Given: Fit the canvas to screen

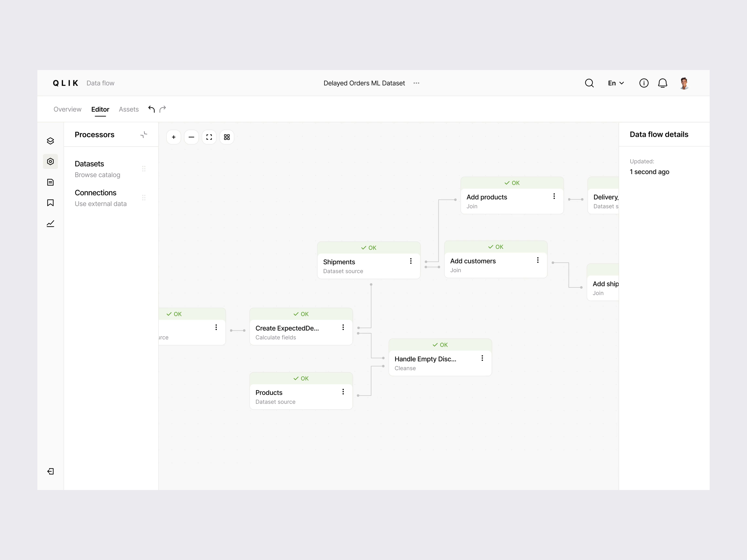Looking at the screenshot, I should coord(209,137).
